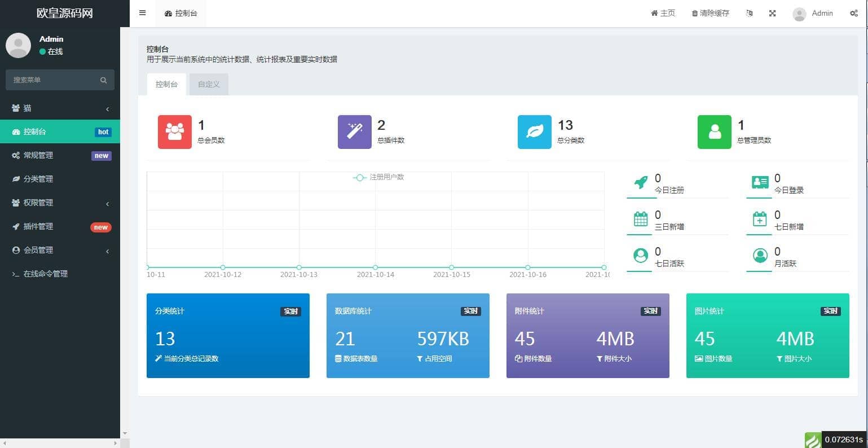The width and height of the screenshot is (868, 448).
Task: Click the 清除缓存 clear cache button
Action: (x=710, y=13)
